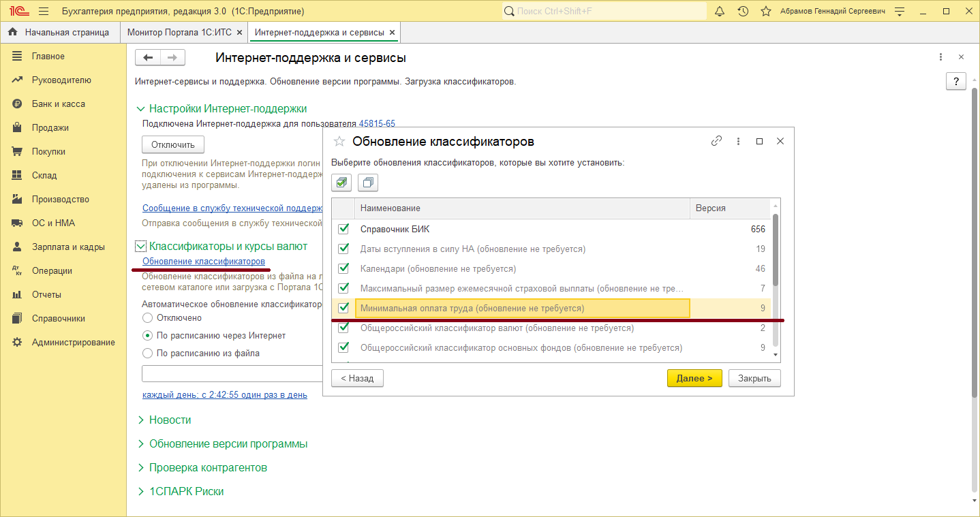Open user account link 45815-65

(377, 124)
